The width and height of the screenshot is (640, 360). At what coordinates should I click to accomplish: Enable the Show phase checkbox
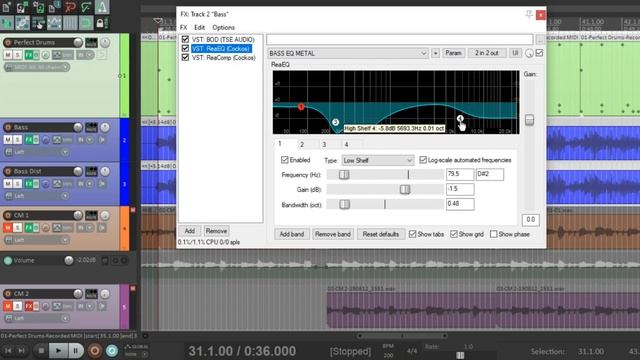click(494, 234)
